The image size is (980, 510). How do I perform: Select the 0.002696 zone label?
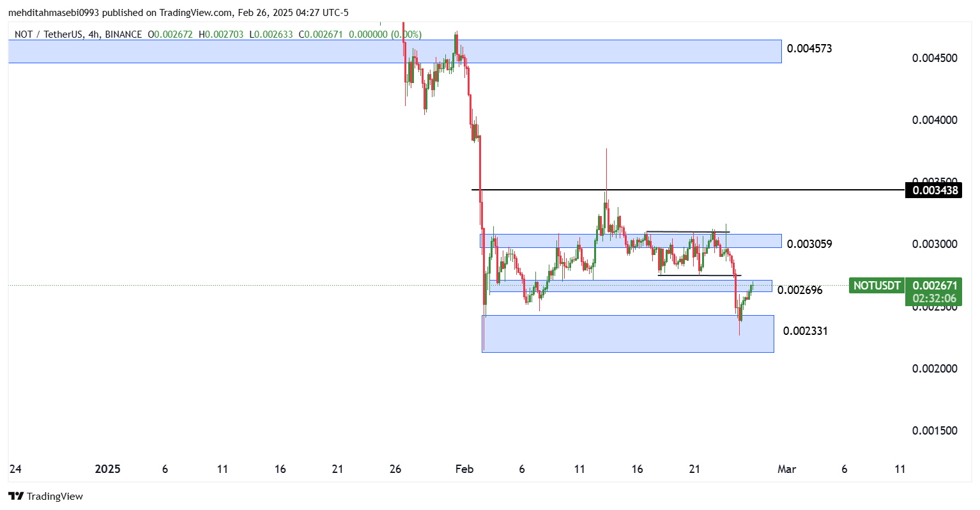pos(800,290)
